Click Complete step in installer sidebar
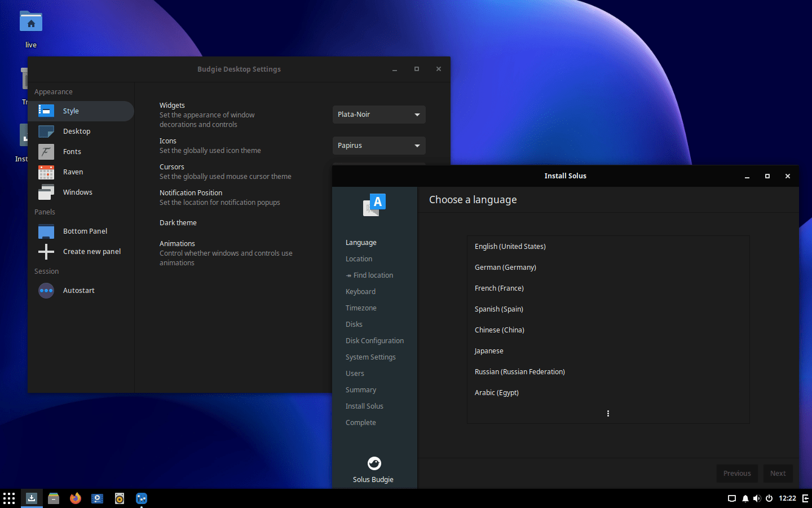812x508 pixels. pyautogui.click(x=361, y=423)
